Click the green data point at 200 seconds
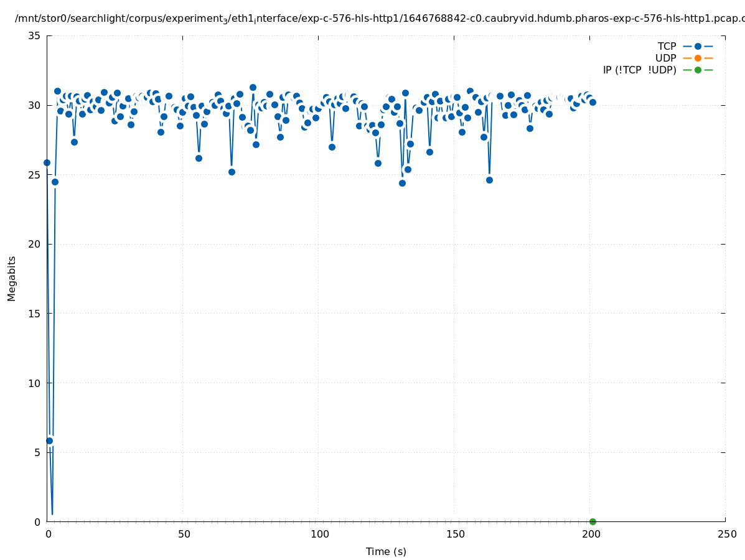Viewport: 745px width, 560px height. [593, 521]
